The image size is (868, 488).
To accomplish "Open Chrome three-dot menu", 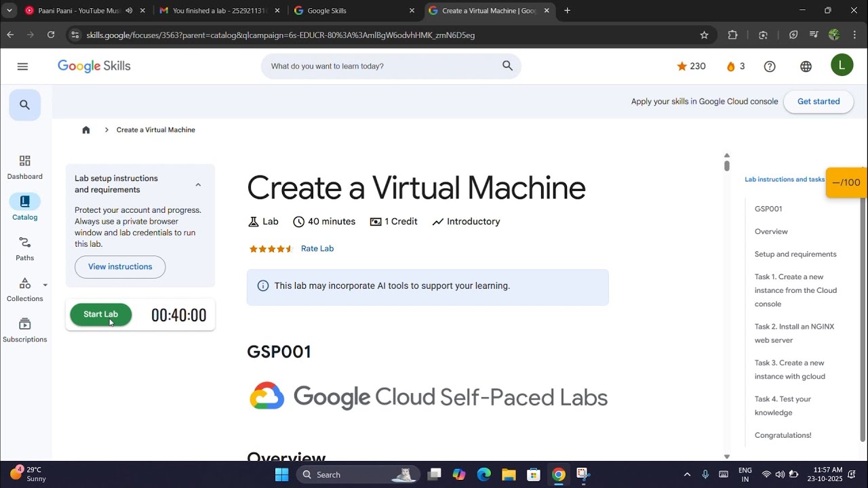I will click(x=854, y=35).
